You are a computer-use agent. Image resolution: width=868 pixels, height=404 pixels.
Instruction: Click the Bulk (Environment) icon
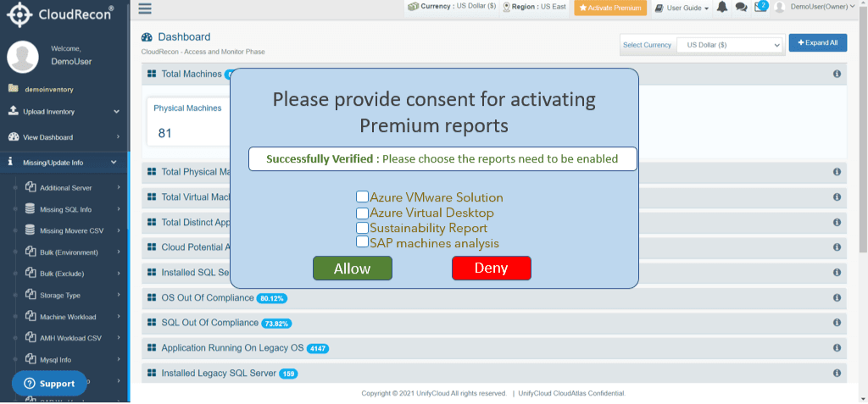(31, 252)
